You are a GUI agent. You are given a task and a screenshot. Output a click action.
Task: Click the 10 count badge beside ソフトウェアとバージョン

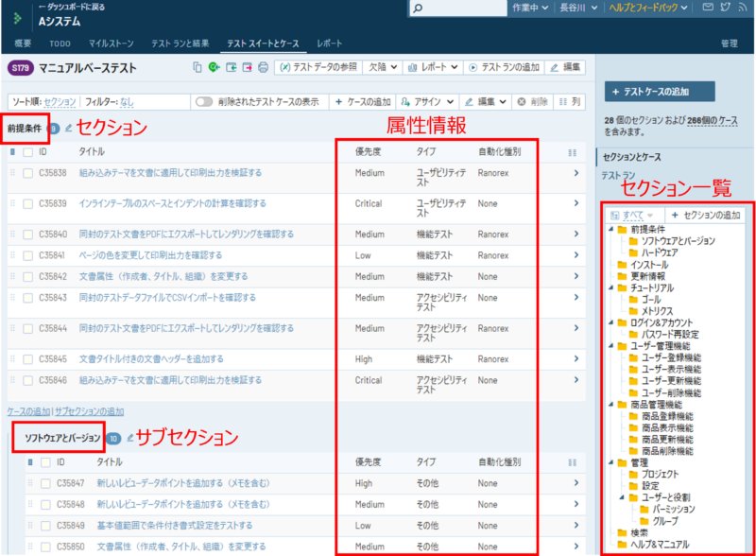[x=113, y=438]
